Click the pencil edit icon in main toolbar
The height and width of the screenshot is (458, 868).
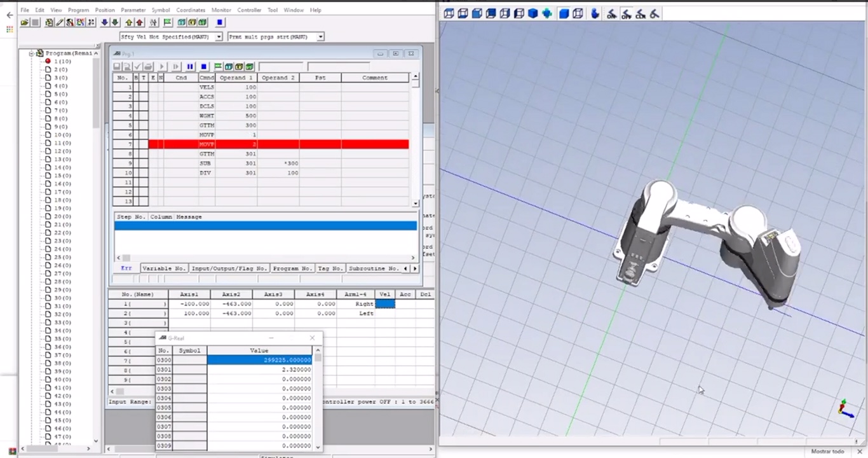click(x=59, y=22)
